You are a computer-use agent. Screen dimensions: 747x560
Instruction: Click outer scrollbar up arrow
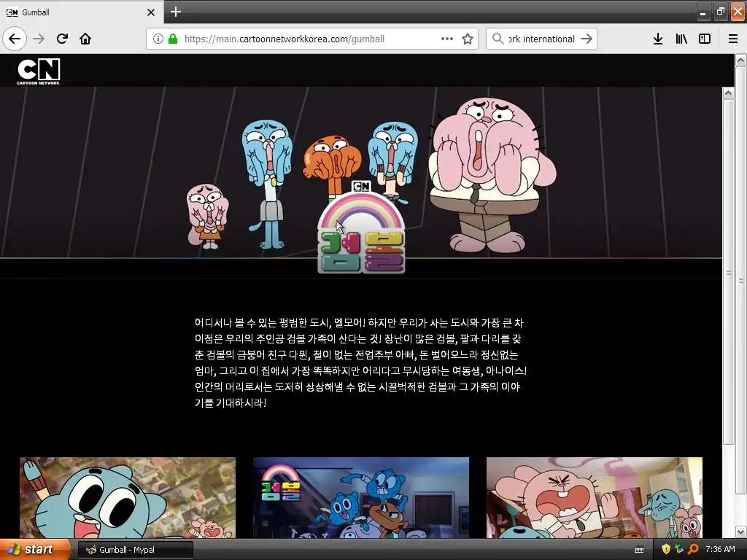(740, 61)
